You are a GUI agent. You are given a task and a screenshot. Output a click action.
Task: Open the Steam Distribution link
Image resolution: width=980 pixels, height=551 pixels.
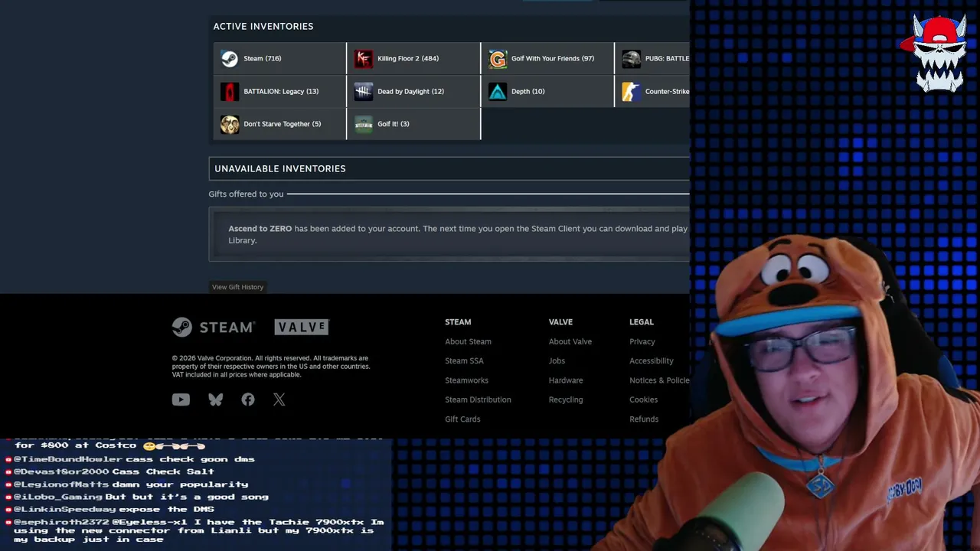(x=478, y=399)
